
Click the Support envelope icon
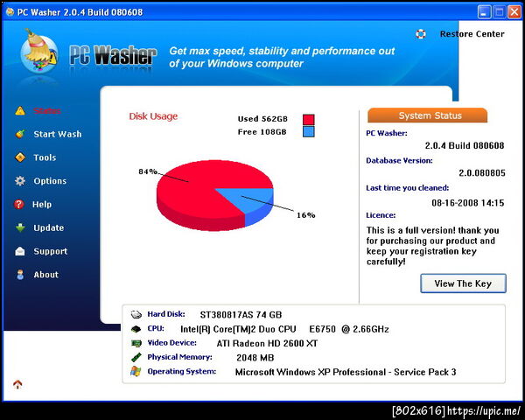click(20, 251)
